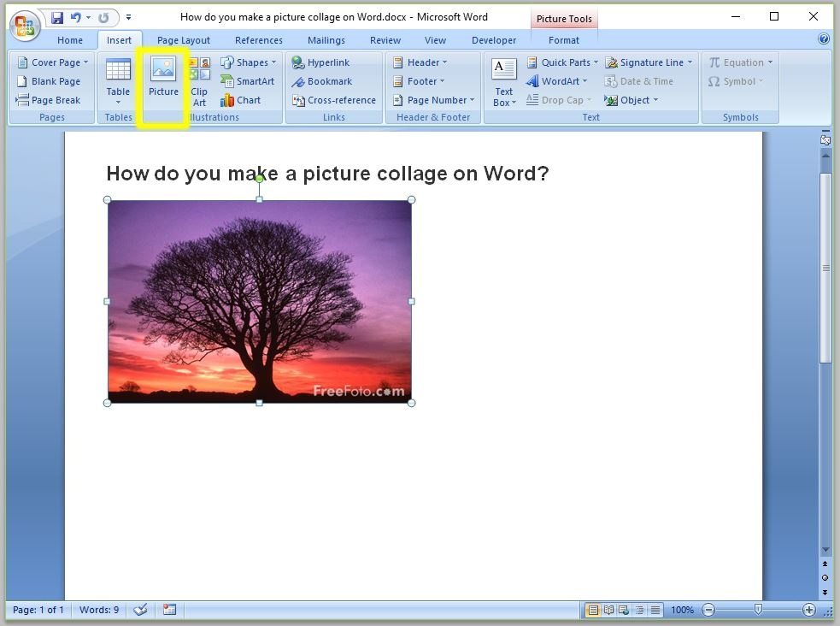This screenshot has width=840, height=626.
Task: Open the Page Layout tab
Action: [x=184, y=40]
